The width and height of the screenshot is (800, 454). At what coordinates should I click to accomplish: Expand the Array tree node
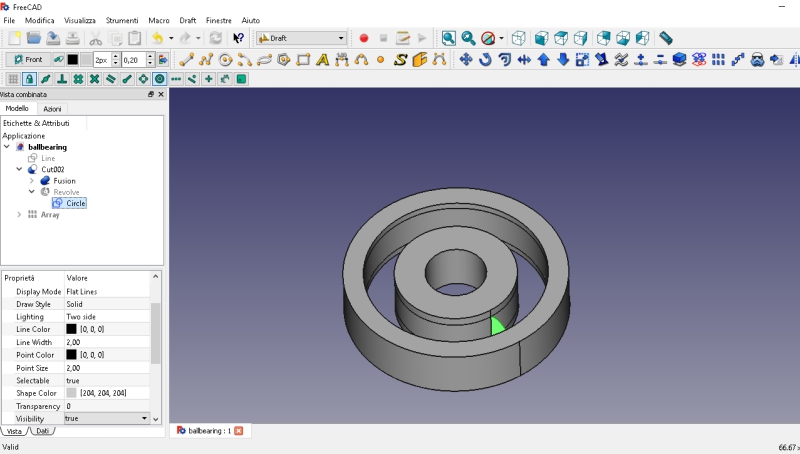pos(19,215)
